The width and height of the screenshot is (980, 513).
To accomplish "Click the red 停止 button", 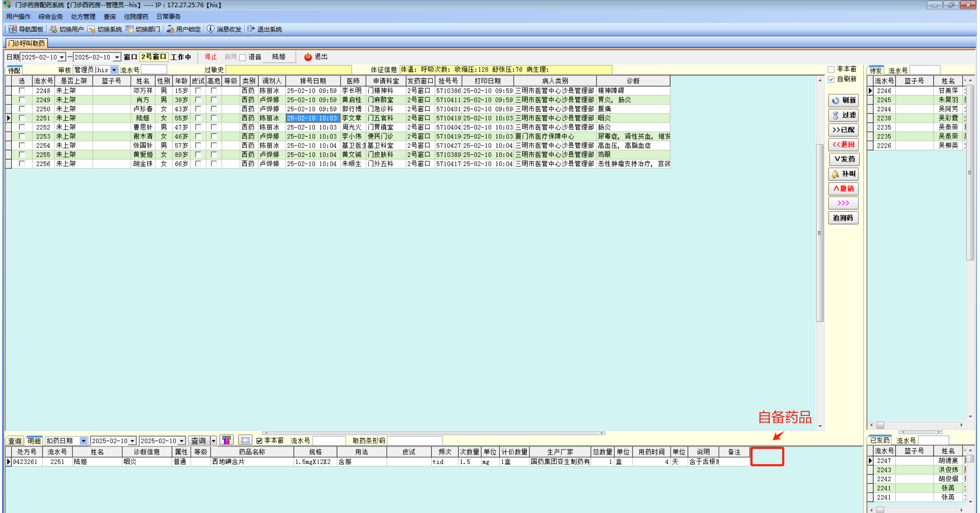I will (x=210, y=57).
